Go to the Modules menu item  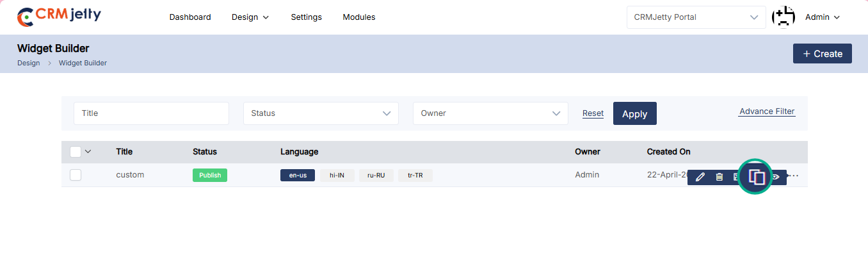359,17
